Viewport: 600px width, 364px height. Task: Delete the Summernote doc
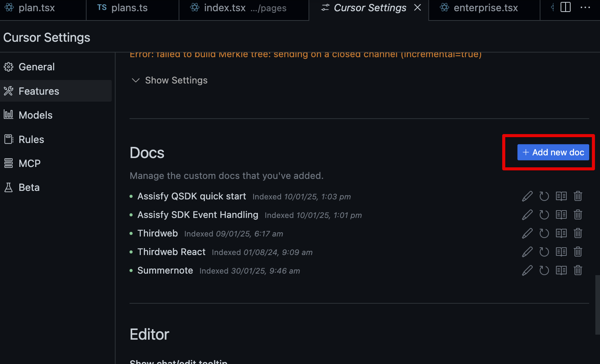click(578, 270)
